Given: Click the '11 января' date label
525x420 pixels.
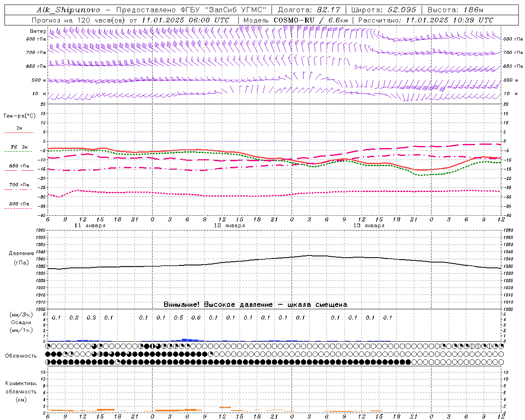Looking at the screenshot, I should (90, 226).
